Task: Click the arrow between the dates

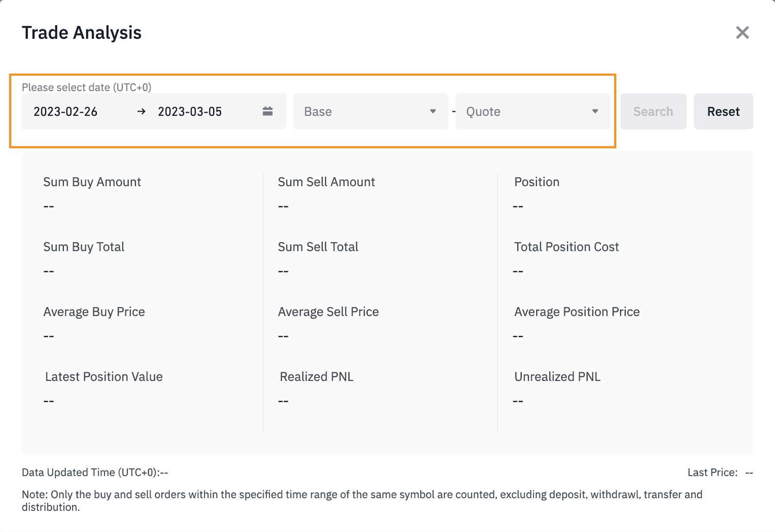Action: click(141, 111)
